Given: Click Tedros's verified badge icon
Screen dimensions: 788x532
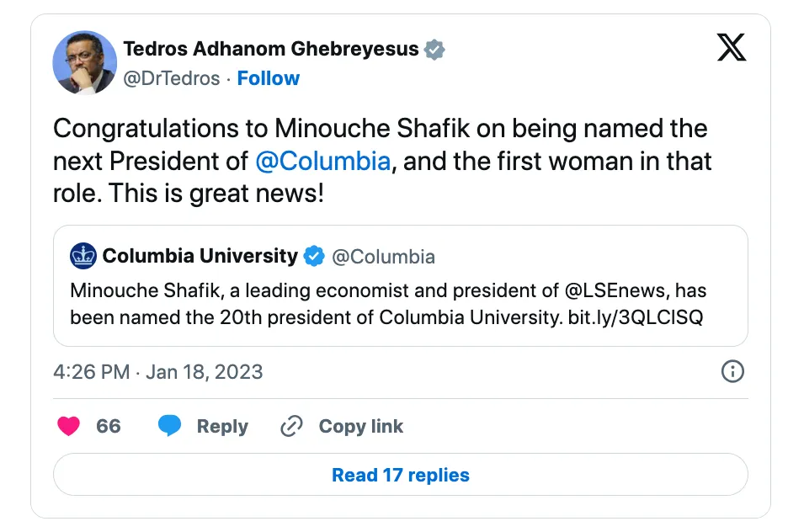Looking at the screenshot, I should pos(434,50).
